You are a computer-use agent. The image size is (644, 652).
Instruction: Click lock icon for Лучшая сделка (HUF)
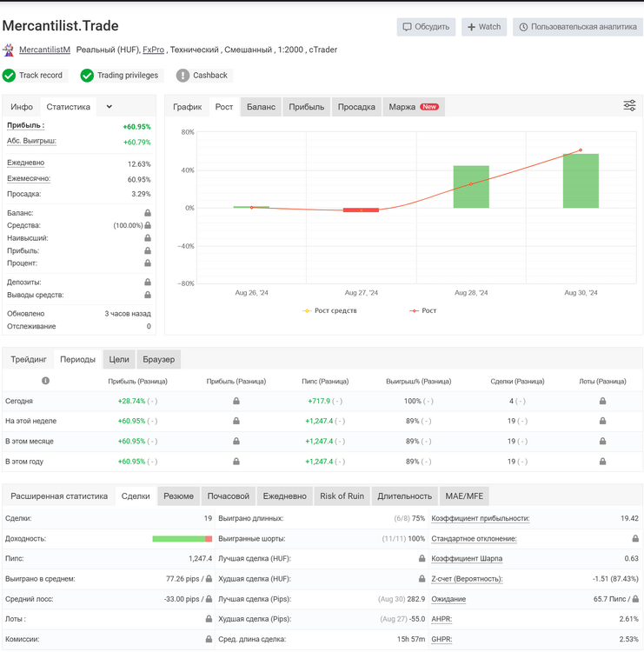[x=422, y=558]
